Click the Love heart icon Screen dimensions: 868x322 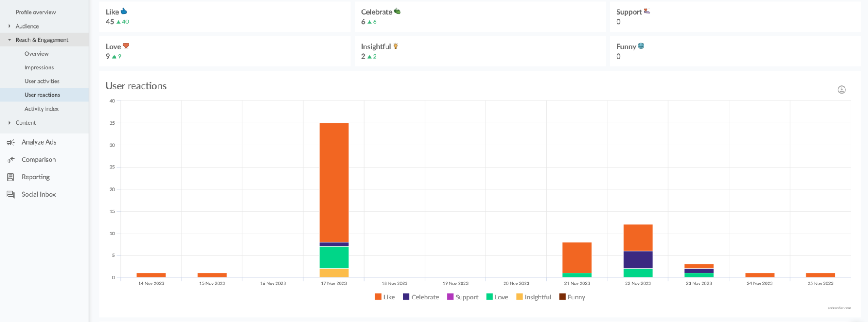[x=126, y=46]
